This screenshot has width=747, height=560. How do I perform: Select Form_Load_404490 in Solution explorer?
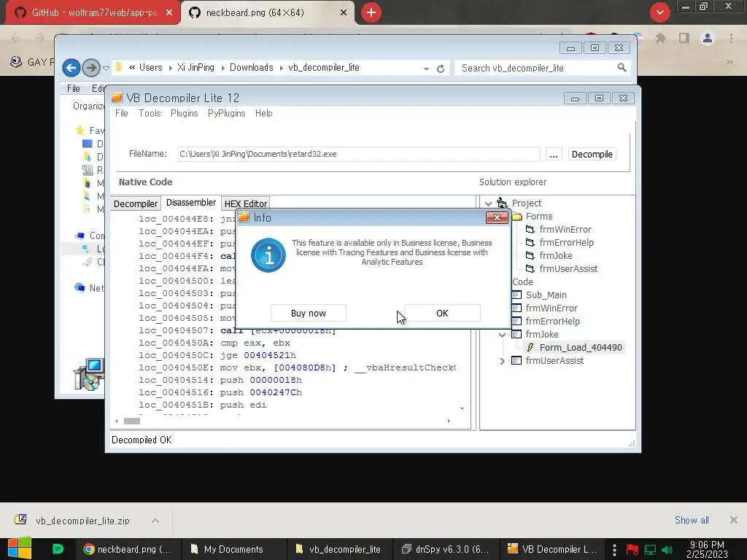tap(580, 347)
